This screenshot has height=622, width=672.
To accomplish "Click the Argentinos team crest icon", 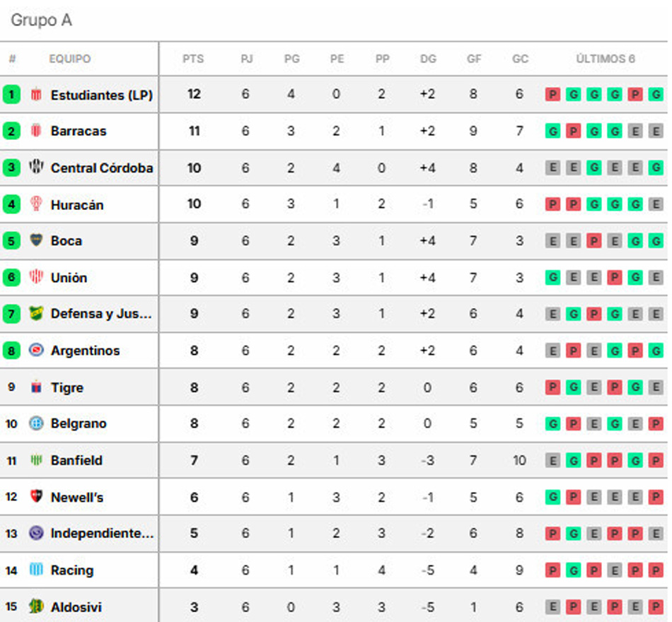I will click(x=36, y=350).
